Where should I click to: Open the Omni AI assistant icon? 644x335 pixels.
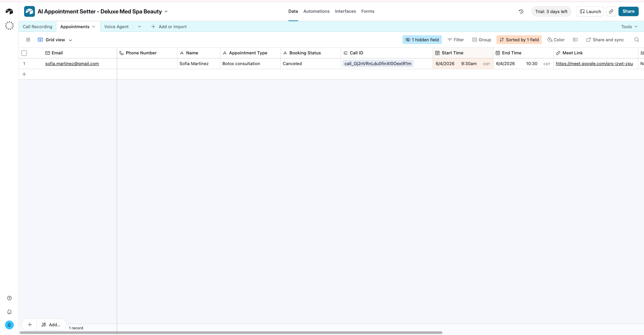click(x=9, y=26)
